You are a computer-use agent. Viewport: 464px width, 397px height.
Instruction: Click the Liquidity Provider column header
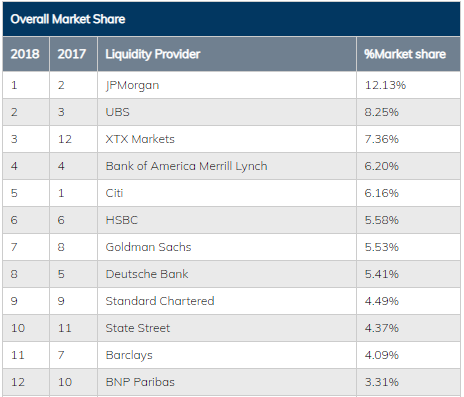(x=153, y=54)
